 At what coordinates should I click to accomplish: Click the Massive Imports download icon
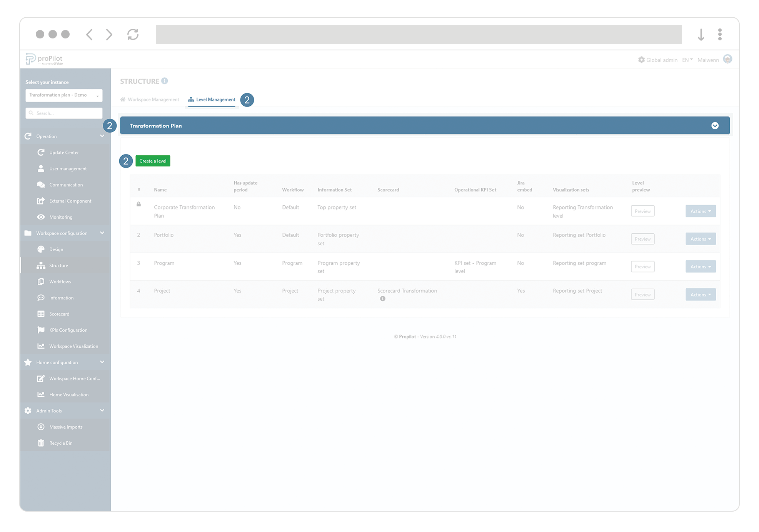[x=41, y=427]
